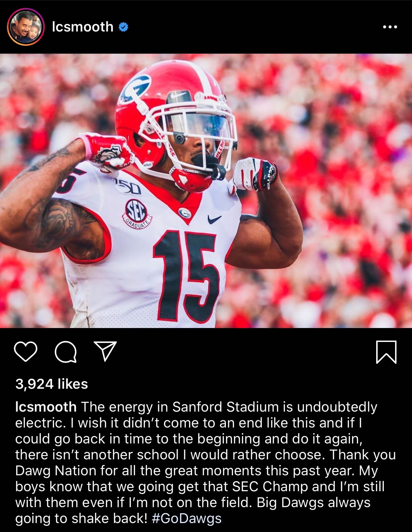
Task: Click the bold lcsmooth username in the caption
Action: coord(46,407)
